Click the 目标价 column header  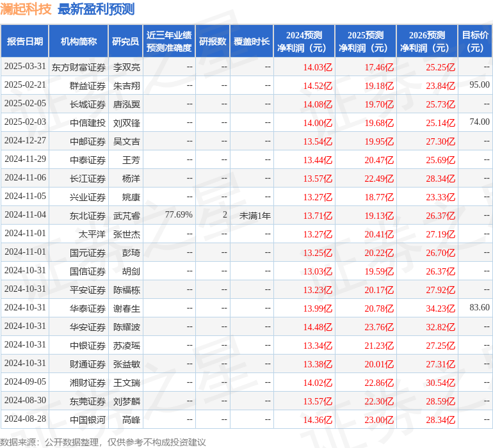point(475,41)
